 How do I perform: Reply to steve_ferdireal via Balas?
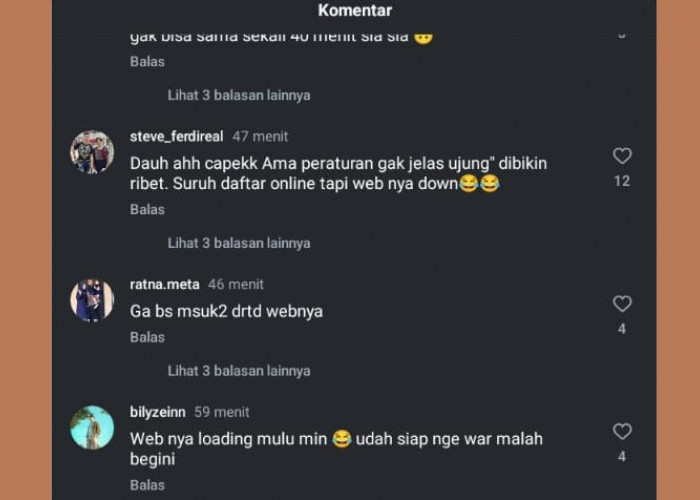[147, 209]
